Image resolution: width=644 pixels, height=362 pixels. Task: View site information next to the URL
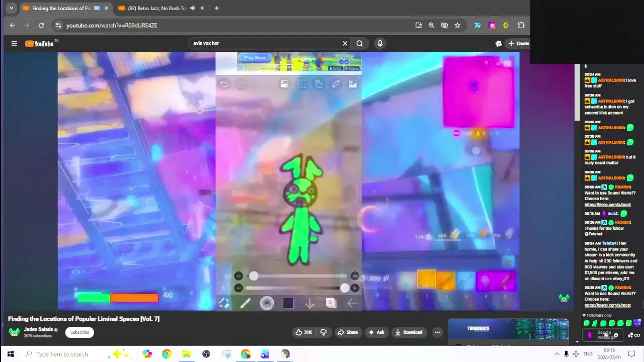[58, 25]
